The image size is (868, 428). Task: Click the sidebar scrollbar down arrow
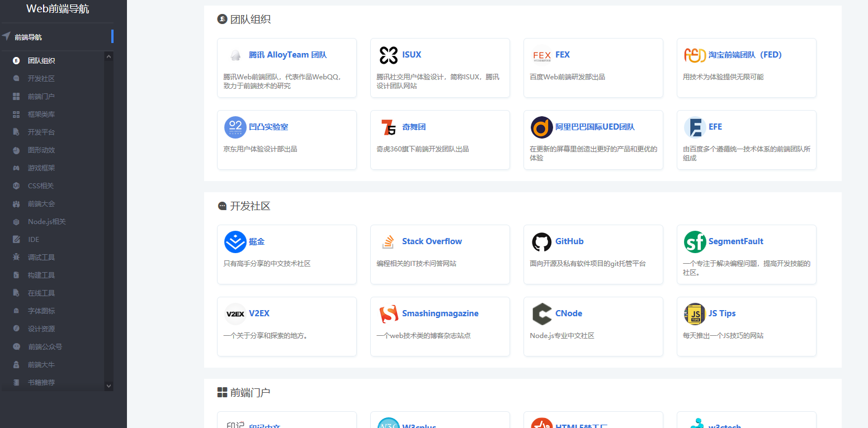point(108,386)
